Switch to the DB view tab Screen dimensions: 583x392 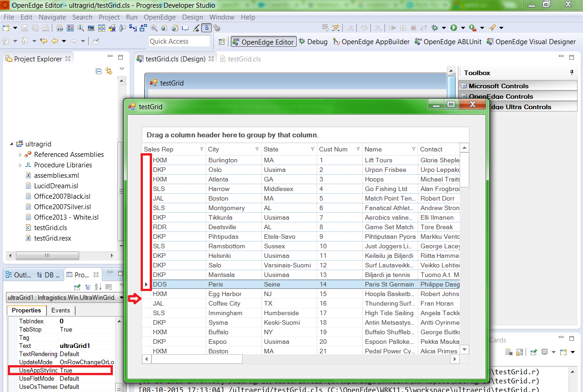pyautogui.click(x=48, y=275)
